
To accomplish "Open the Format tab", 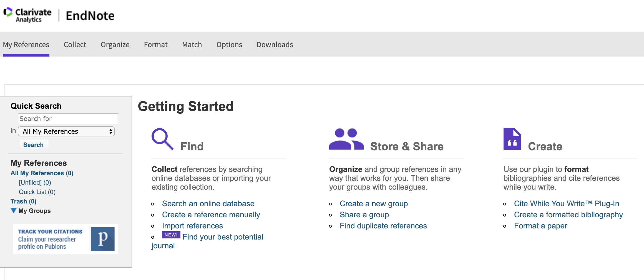I will 156,45.
